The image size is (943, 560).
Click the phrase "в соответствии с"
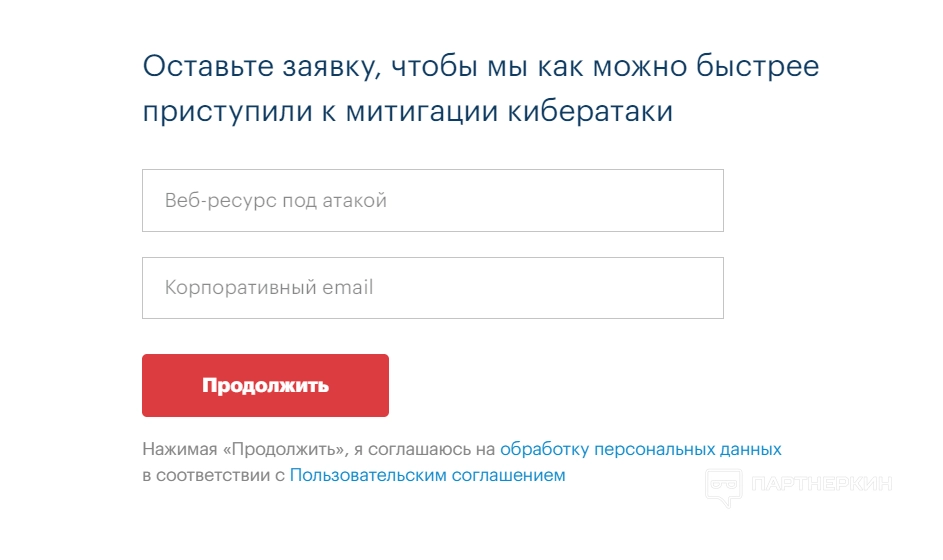point(213,476)
